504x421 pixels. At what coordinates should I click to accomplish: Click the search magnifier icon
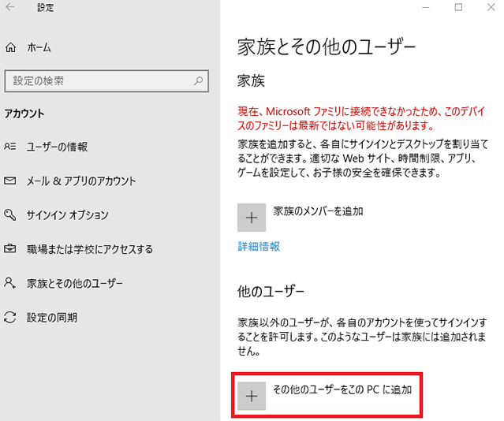tap(198, 80)
